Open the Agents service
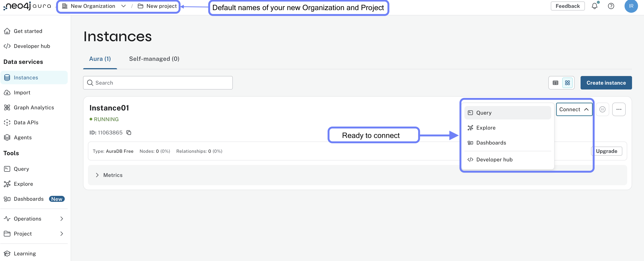Screen dimensions: 644x261 click(23, 137)
